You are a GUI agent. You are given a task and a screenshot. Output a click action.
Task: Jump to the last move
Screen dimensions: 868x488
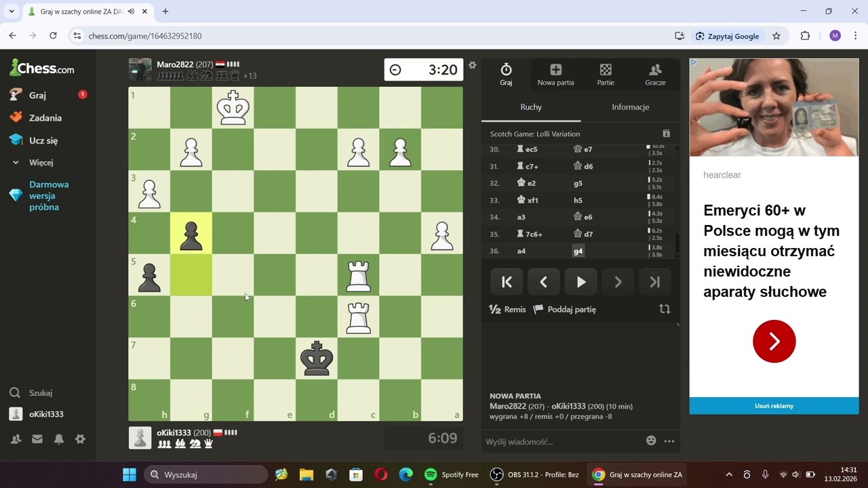pos(654,282)
